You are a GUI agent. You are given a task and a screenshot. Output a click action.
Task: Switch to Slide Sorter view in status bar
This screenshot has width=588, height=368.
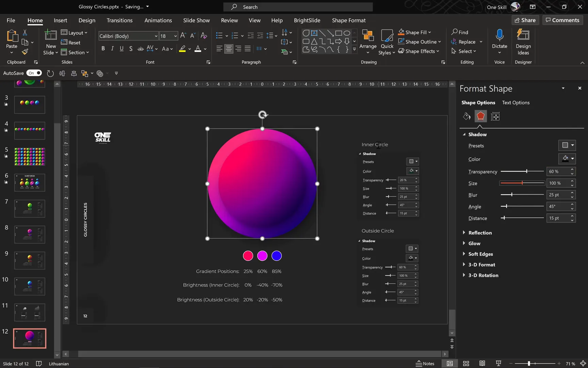(x=466, y=363)
